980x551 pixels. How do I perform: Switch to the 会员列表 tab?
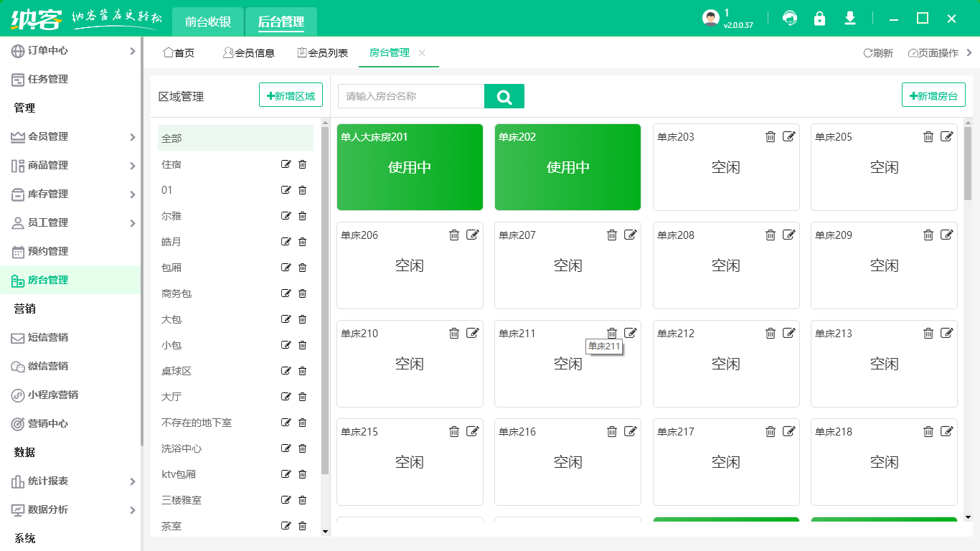[x=323, y=53]
